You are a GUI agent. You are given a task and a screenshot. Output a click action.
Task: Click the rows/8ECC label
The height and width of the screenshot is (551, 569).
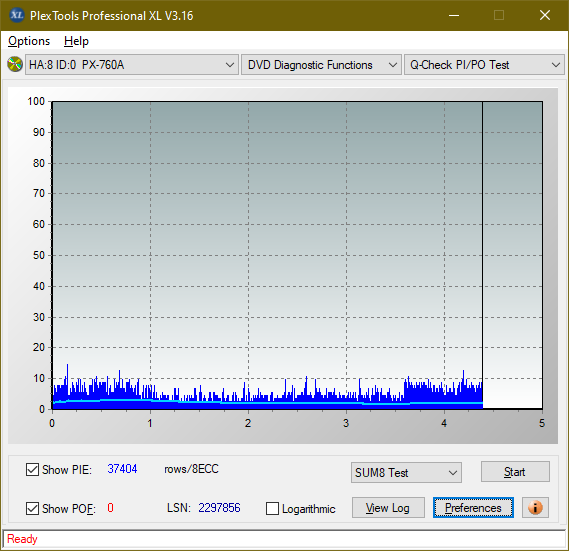click(x=191, y=469)
